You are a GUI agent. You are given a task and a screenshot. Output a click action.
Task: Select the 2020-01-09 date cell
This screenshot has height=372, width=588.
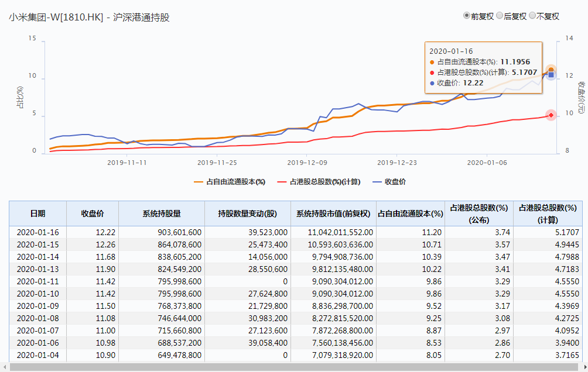click(38, 306)
